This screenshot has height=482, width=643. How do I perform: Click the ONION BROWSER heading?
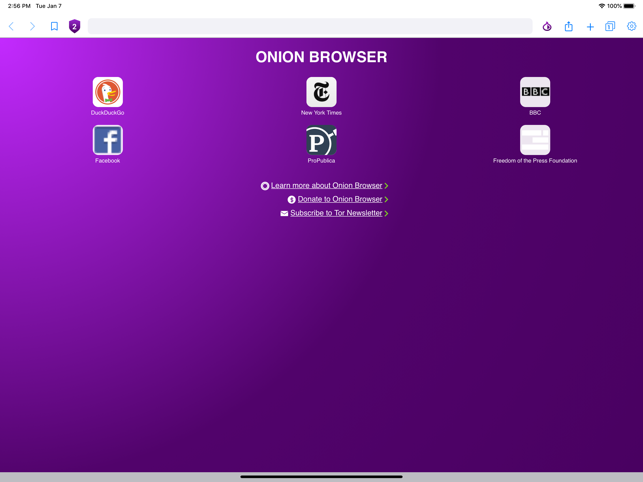[322, 57]
